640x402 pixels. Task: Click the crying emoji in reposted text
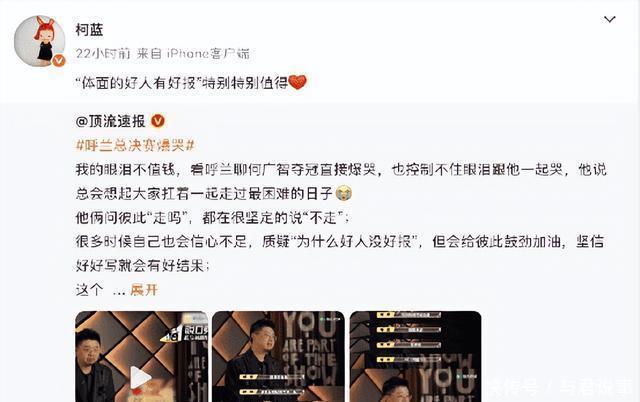[343, 193]
